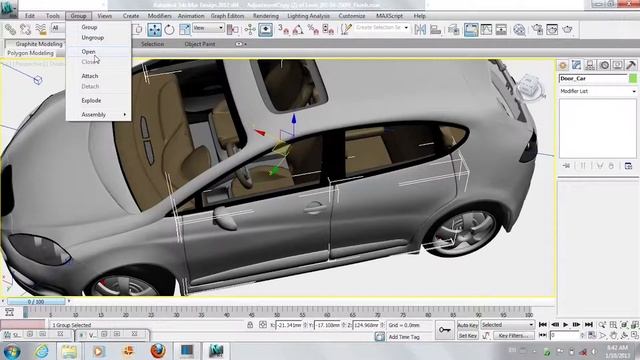640x360 pixels.
Task: Select the Link tool in the main toolbar
Action: coord(10,29)
